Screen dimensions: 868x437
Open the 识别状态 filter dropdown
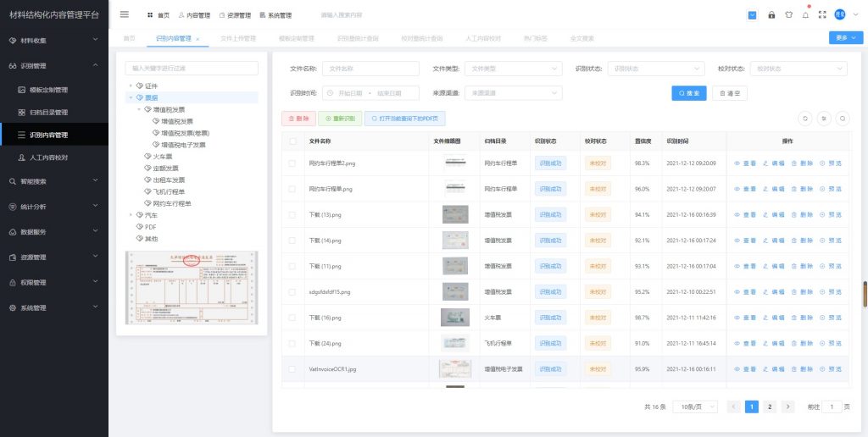[656, 69]
